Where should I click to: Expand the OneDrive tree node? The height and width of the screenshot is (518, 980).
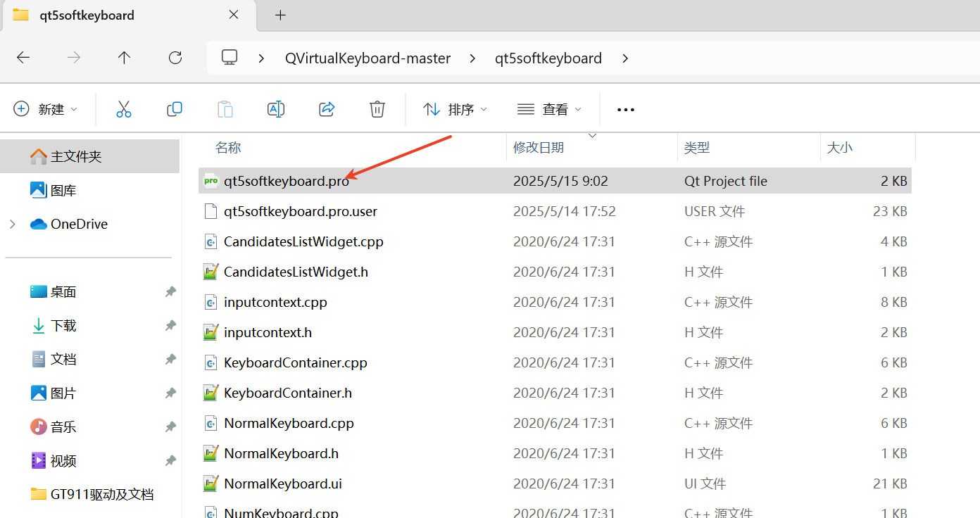(12, 224)
